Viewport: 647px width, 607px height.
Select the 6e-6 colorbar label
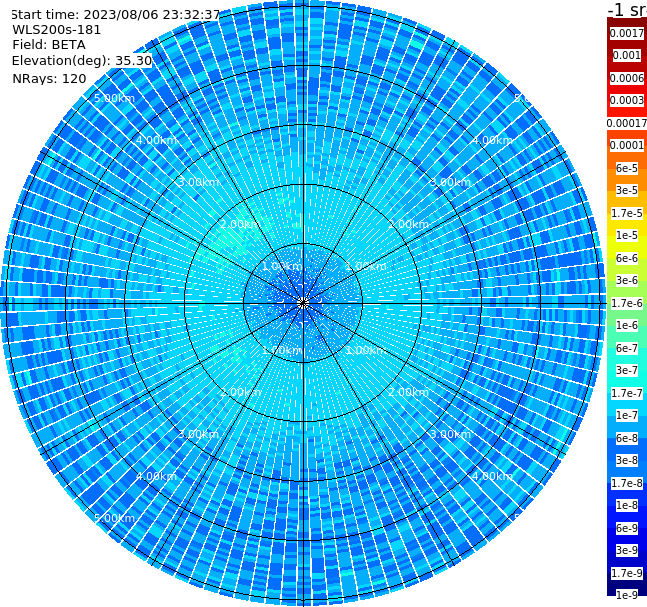pos(627,258)
